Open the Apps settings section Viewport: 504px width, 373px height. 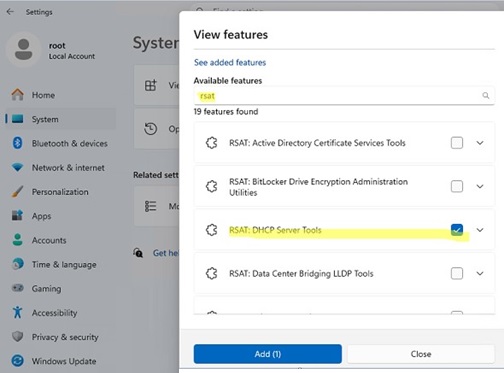coord(60,216)
